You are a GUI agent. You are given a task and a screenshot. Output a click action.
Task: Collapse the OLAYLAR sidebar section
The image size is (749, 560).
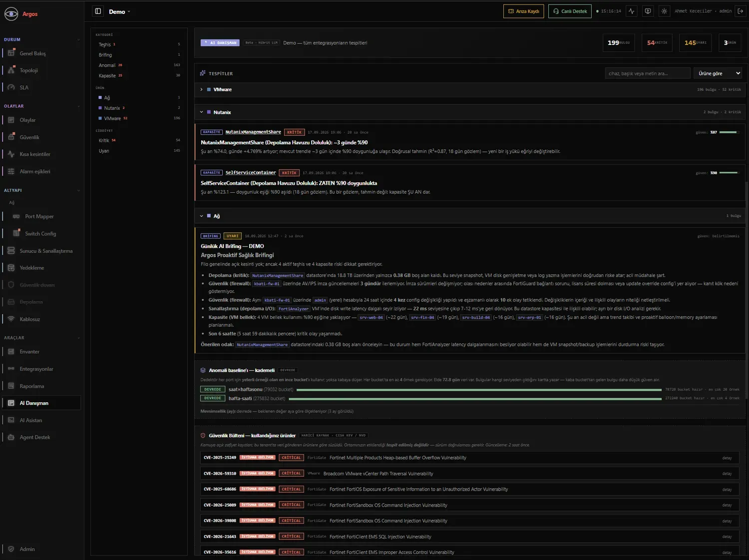[78, 106]
